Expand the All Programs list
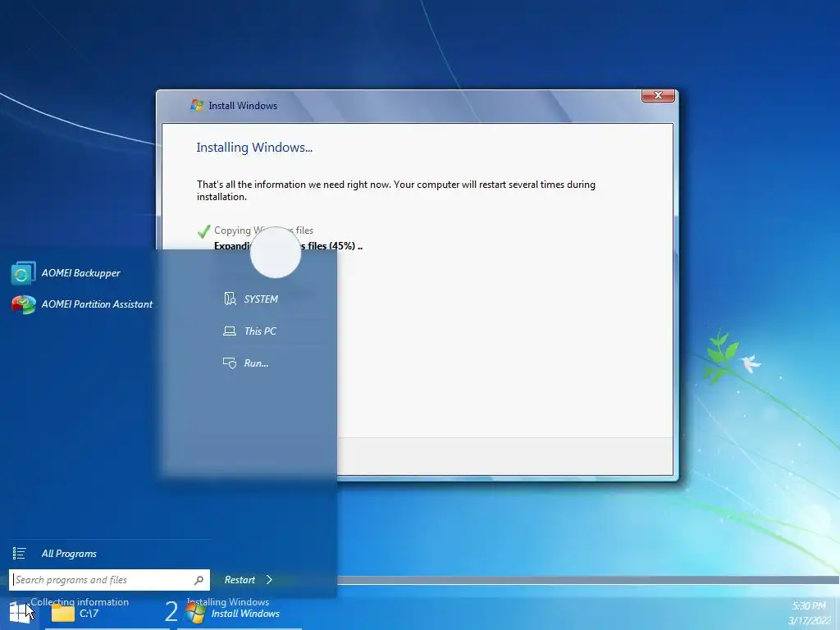 pyautogui.click(x=69, y=554)
